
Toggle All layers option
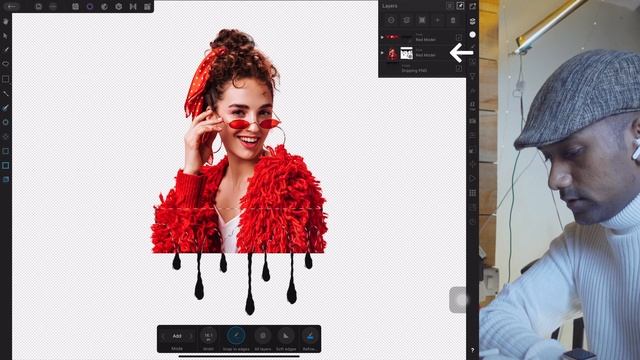pos(263,336)
